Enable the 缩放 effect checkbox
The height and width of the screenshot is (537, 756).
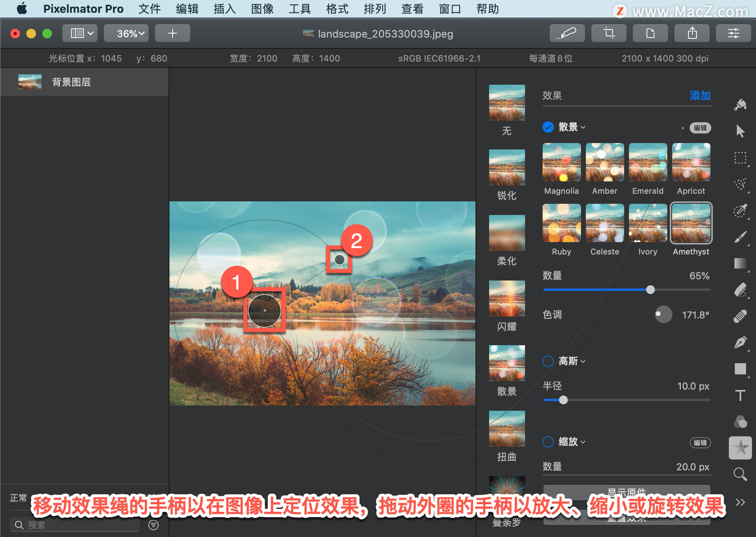(548, 442)
